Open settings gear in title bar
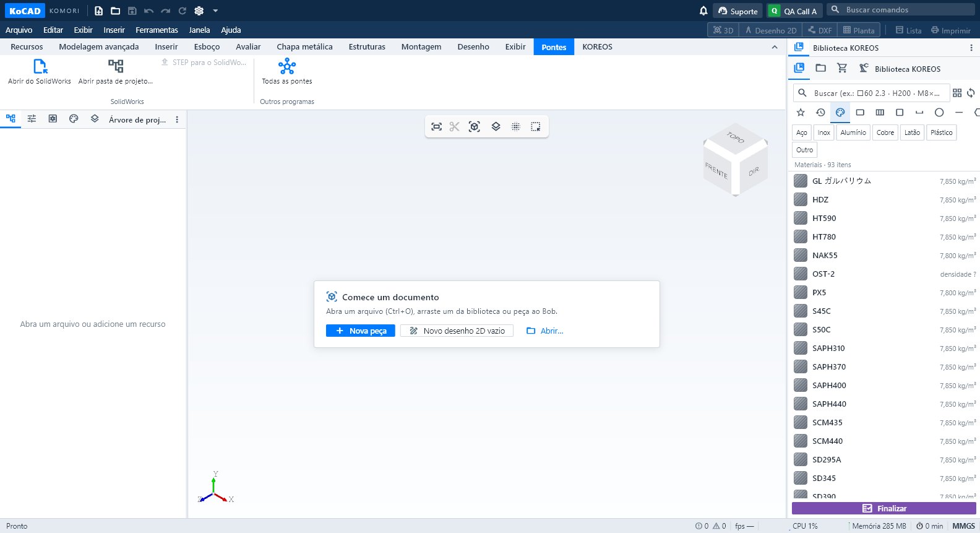 tap(199, 11)
